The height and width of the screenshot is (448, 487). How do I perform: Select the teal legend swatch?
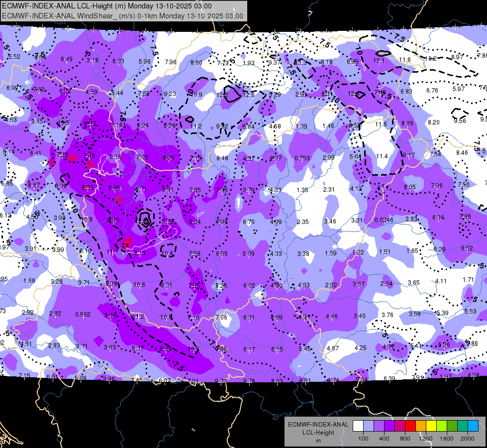coord(463,426)
